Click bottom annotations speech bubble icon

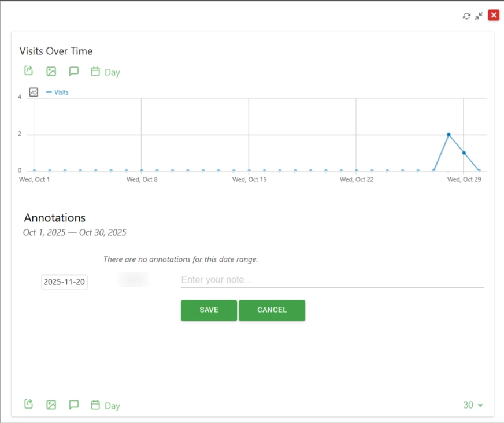point(73,405)
